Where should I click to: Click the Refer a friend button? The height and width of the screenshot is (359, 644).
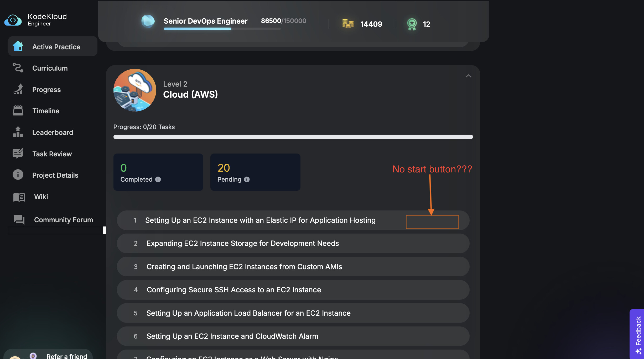click(x=66, y=356)
